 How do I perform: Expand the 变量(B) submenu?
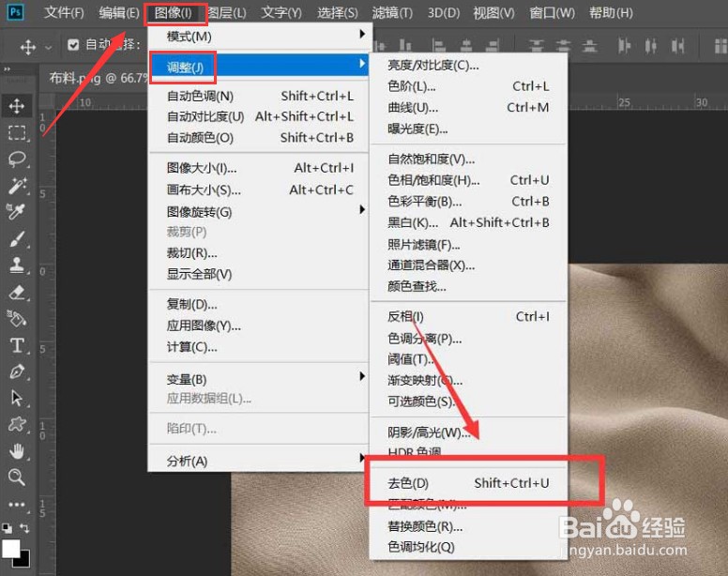click(260, 379)
